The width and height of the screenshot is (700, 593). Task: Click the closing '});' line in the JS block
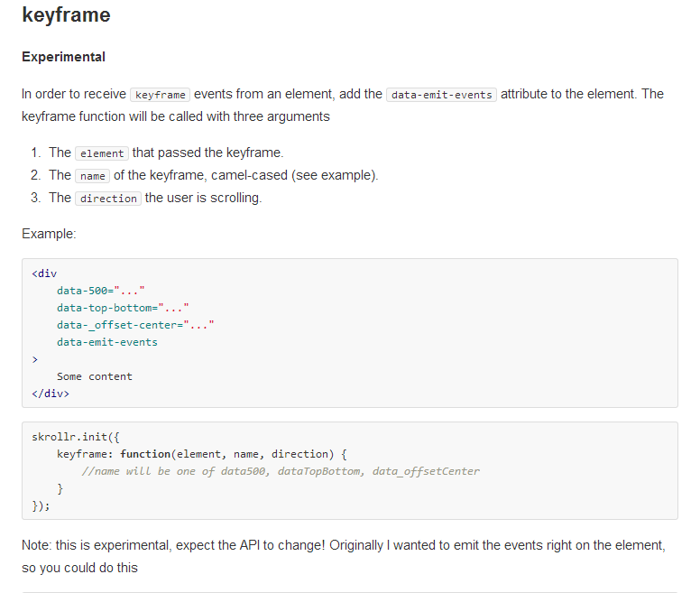pyautogui.click(x=41, y=506)
